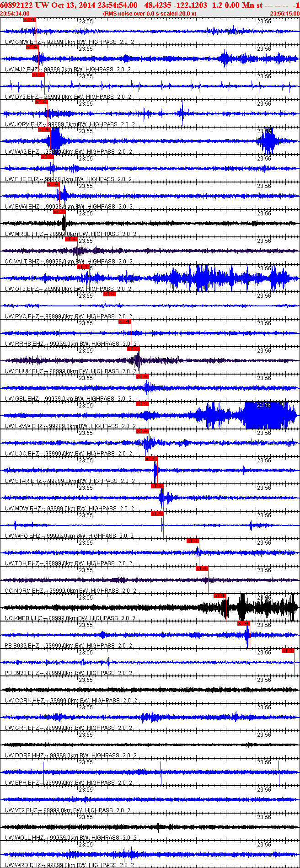Click the UW CRF EHZ station label
300x868 pixels.
[22, 728]
